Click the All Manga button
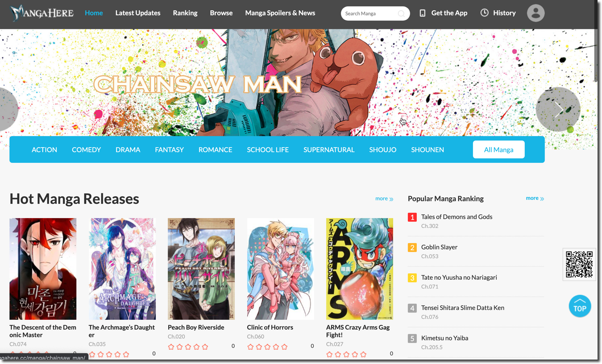 (498, 149)
